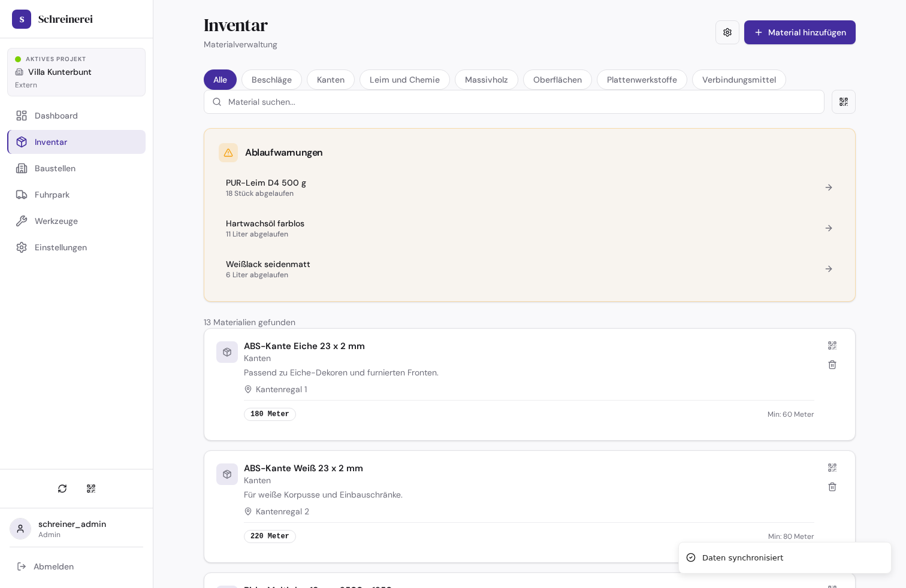Open inventory settings gear icon beside Material hinzufügen
The width and height of the screenshot is (906, 588).
727,32
